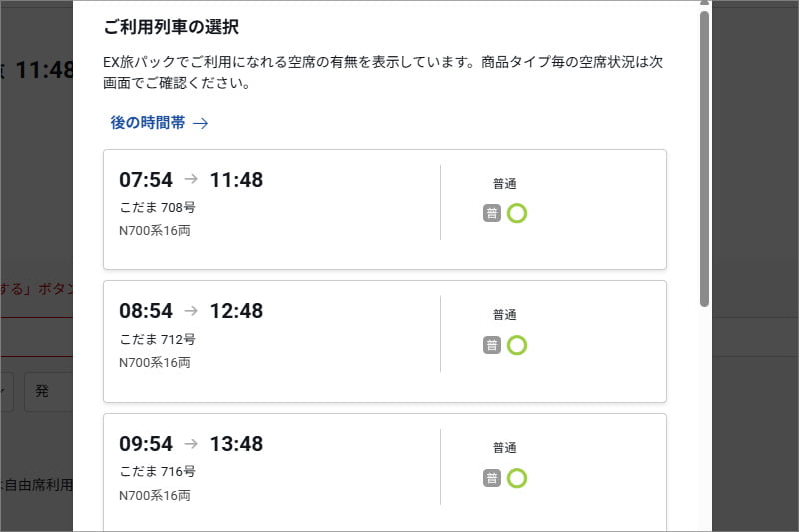Click the こだま 716号 train name
Screen dimensions: 799x532
[x=157, y=471]
